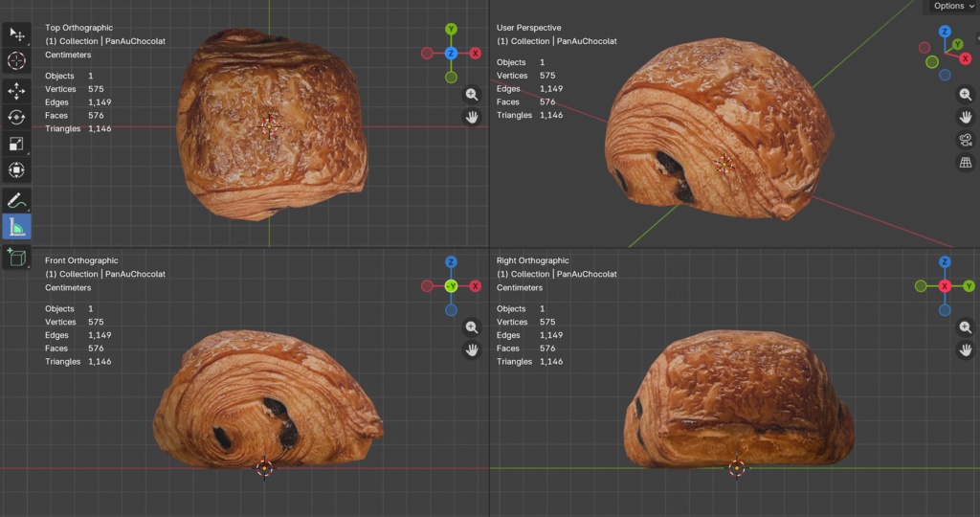Click pan hand in Top Orthographic view
Viewport: 980px width, 517px height.
click(472, 117)
